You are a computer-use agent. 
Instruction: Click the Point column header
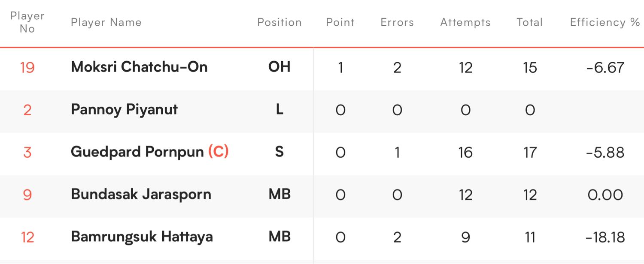pos(340,22)
